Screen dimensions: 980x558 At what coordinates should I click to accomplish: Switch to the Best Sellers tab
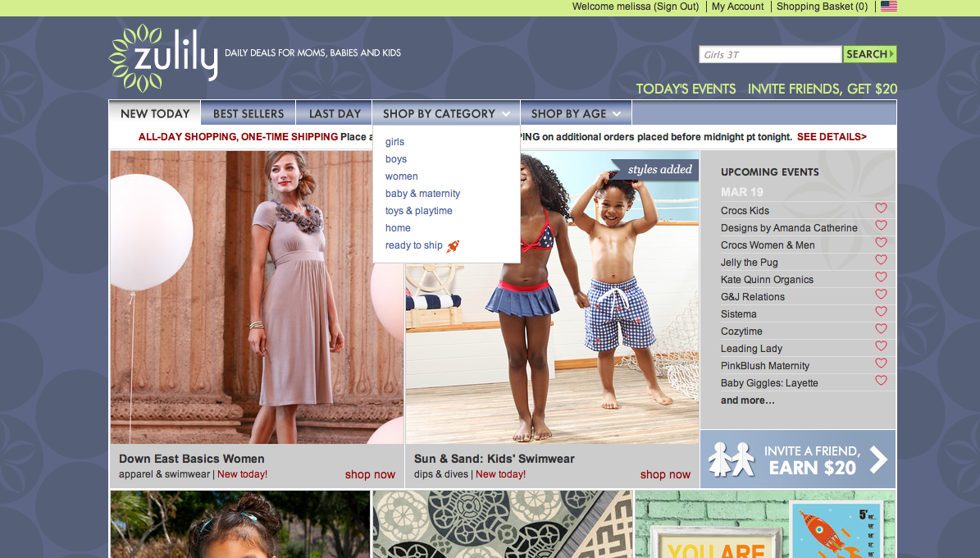pyautogui.click(x=248, y=113)
